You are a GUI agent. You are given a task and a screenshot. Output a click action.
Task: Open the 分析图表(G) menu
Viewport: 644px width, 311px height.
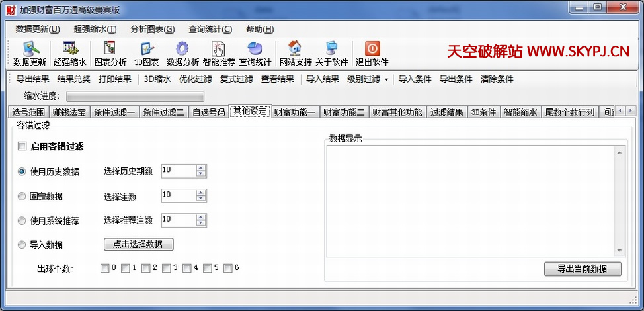click(x=152, y=29)
